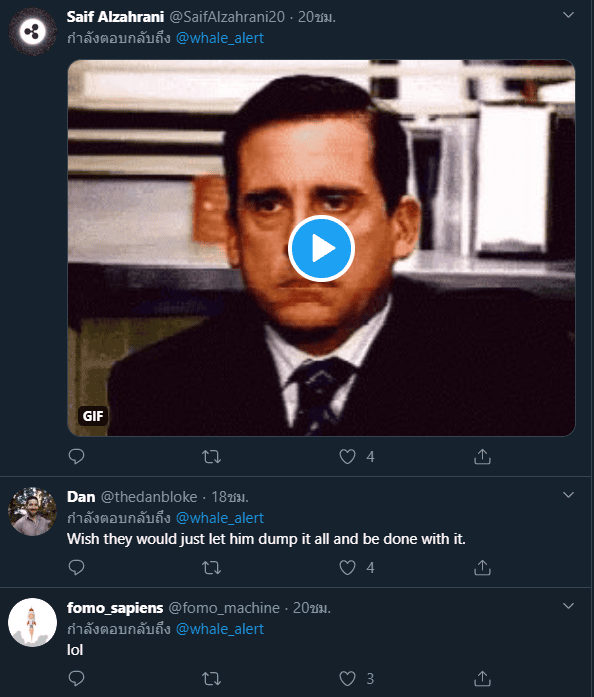Open @whale_alert link in Saif's tweet

pos(220,38)
